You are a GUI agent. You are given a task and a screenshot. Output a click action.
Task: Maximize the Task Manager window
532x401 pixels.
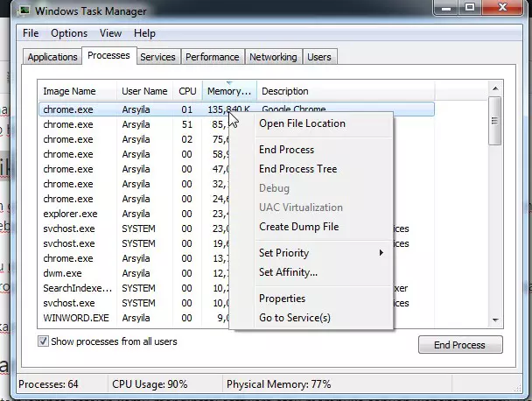tap(470, 8)
